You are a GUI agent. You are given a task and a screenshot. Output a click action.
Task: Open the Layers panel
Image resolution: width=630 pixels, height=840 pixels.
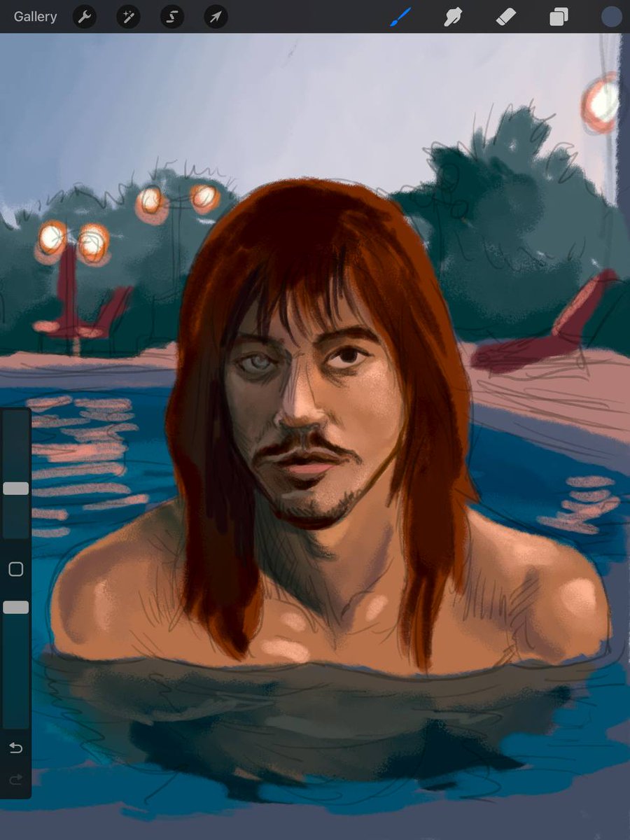coord(559,17)
